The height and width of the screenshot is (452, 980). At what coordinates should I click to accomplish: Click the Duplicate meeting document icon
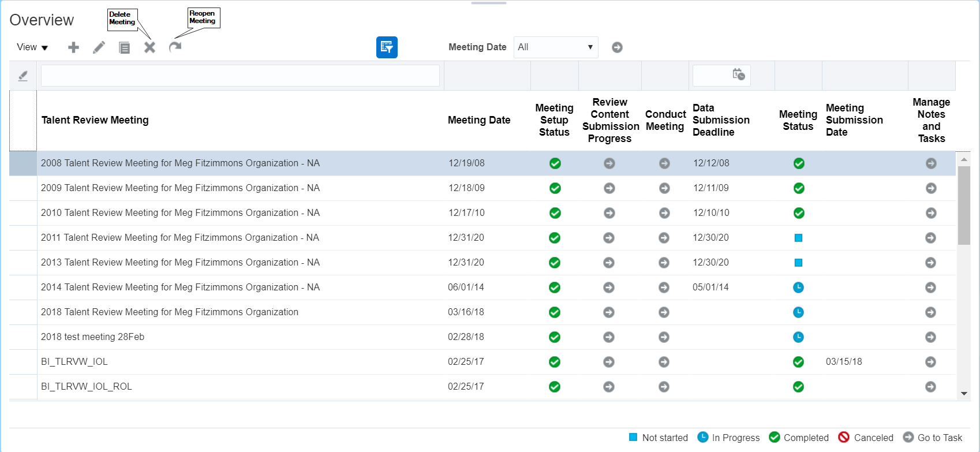click(x=124, y=47)
